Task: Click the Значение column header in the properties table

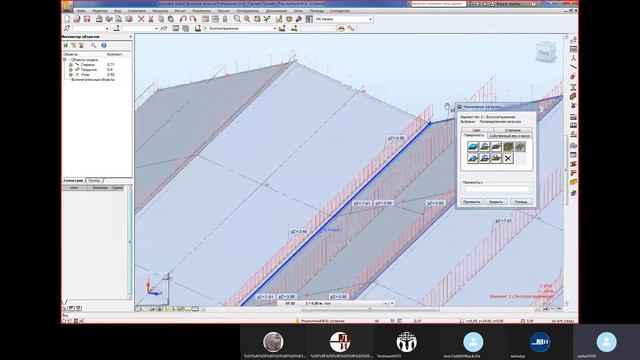Action: (100, 188)
